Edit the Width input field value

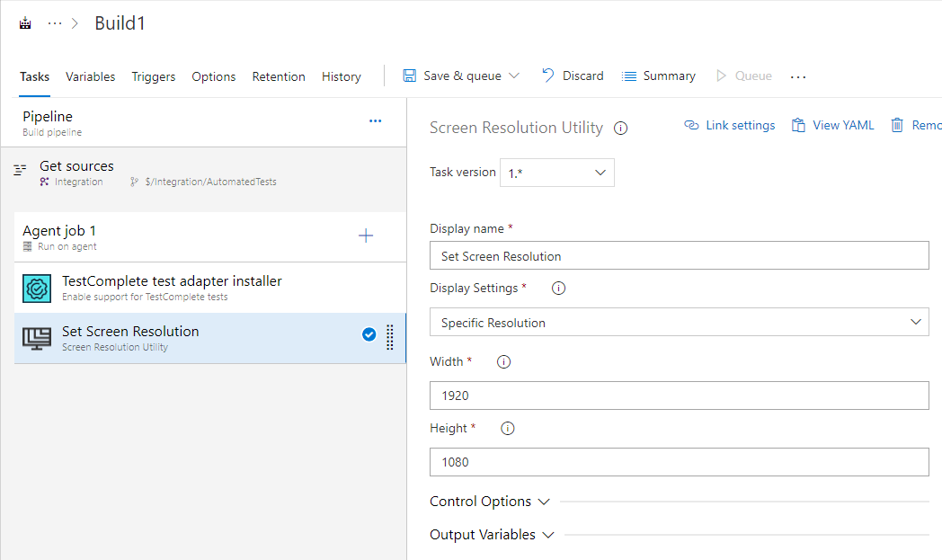pos(679,395)
